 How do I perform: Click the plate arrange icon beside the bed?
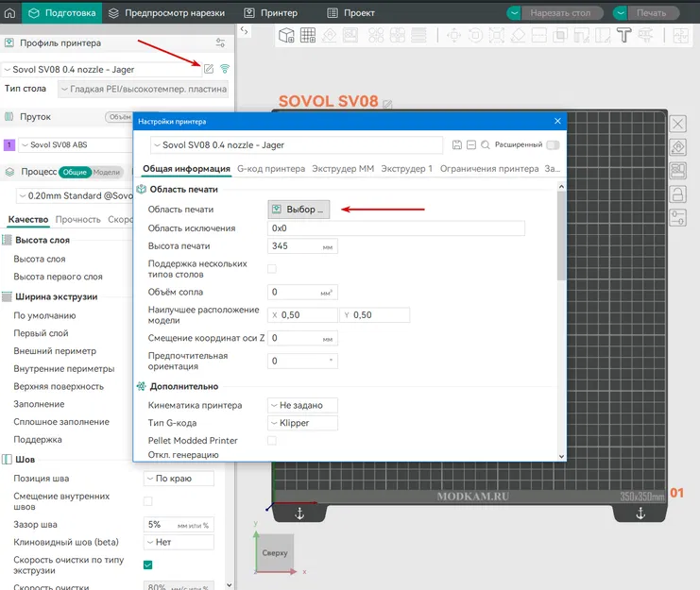point(677,170)
